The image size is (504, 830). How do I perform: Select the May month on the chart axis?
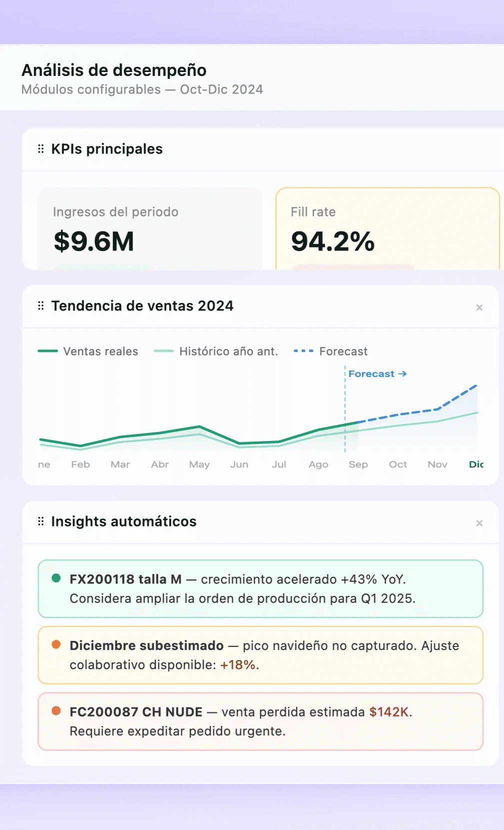tap(199, 464)
